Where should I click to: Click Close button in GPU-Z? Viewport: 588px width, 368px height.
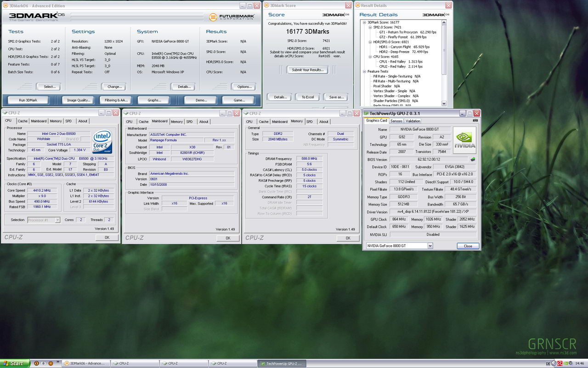[468, 246]
